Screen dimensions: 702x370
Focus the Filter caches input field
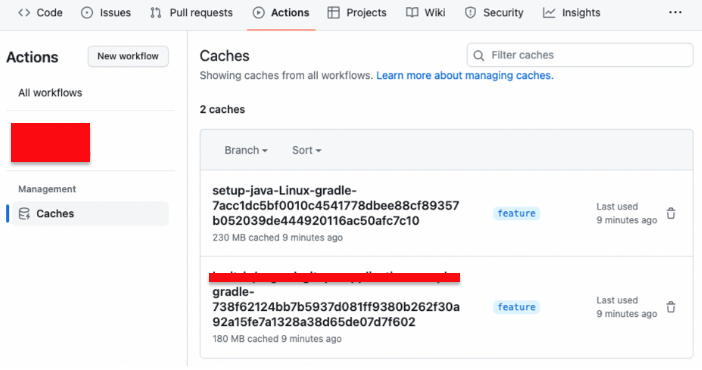pos(580,55)
